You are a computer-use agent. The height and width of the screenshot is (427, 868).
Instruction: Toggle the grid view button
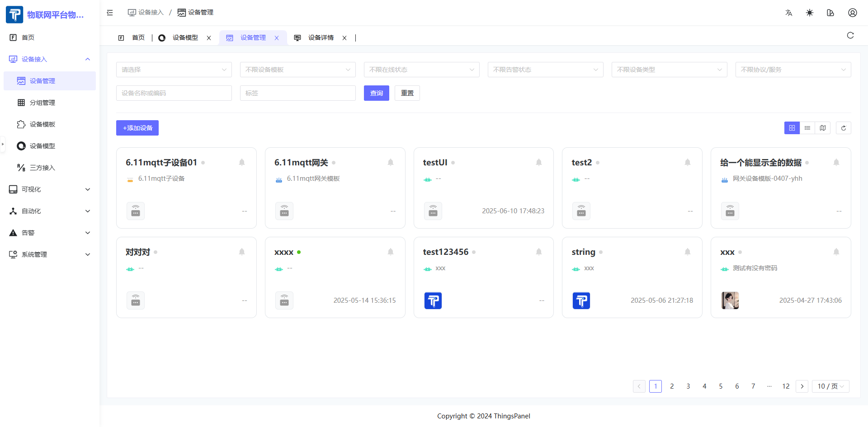[792, 128]
